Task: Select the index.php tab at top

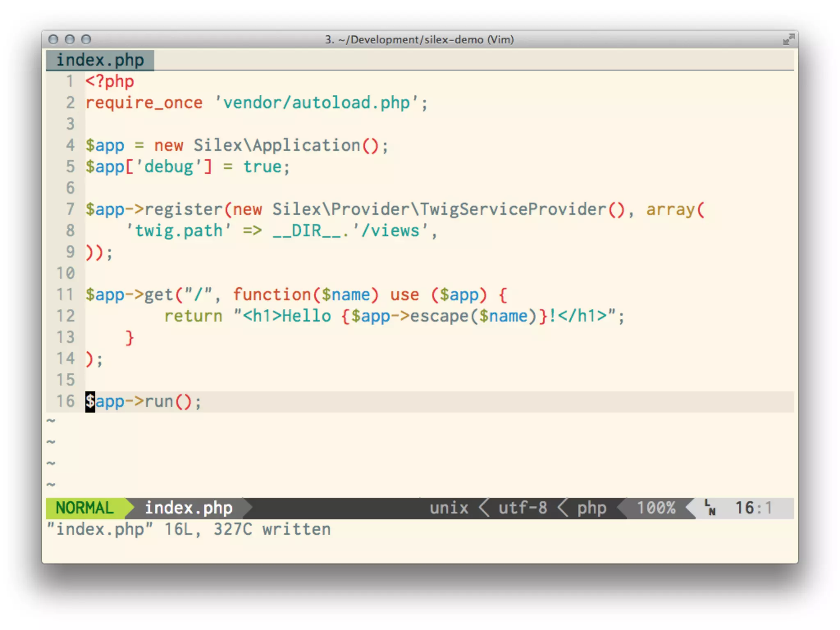Action: point(100,60)
